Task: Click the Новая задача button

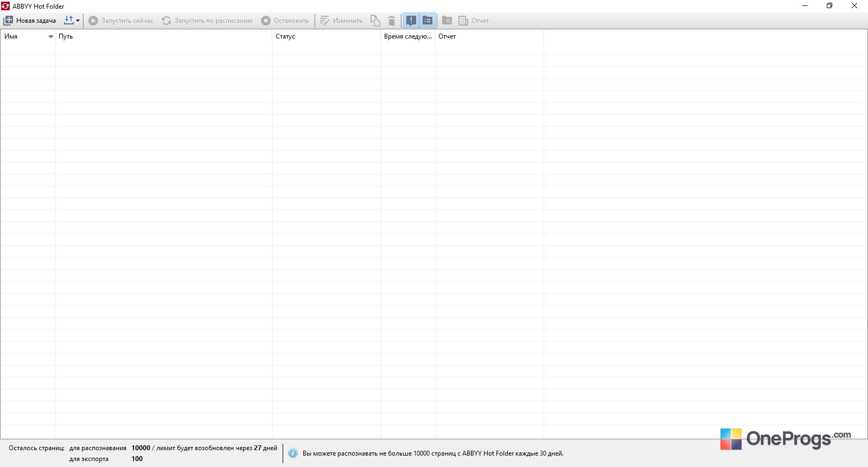Action: [30, 21]
